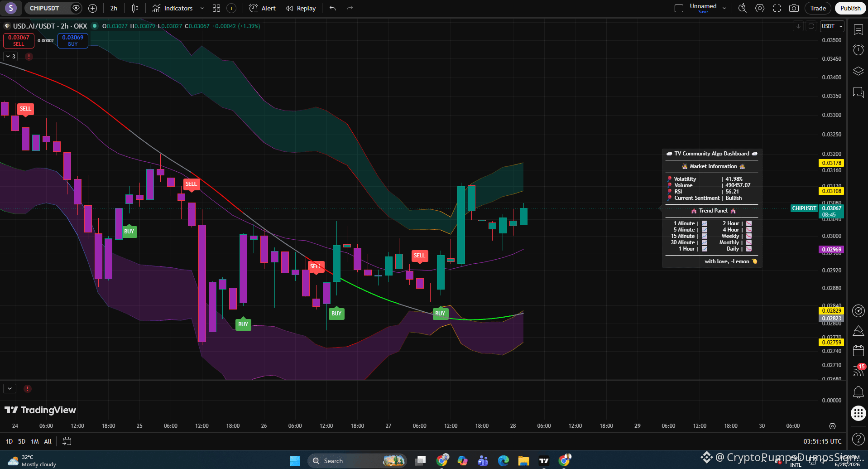Take a chart snapshot with camera icon
868x469 pixels.
tap(794, 8)
